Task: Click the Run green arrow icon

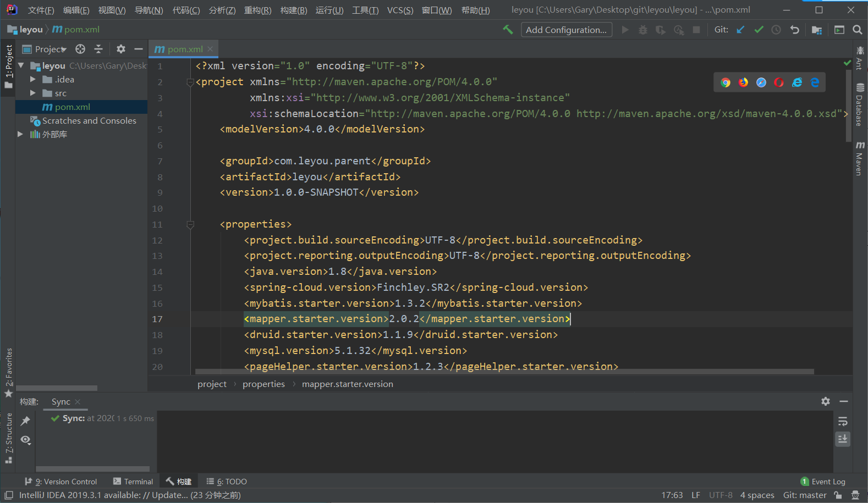Action: click(x=625, y=30)
